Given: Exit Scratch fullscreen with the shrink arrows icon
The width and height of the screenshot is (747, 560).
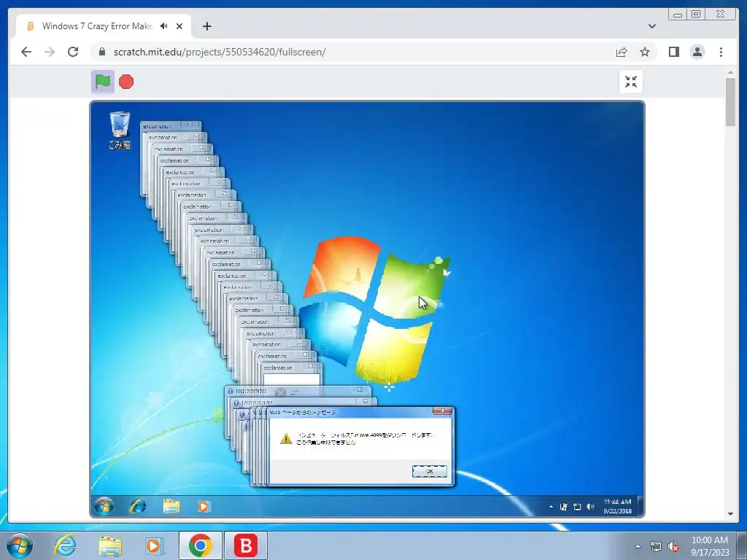Looking at the screenshot, I should 631,82.
